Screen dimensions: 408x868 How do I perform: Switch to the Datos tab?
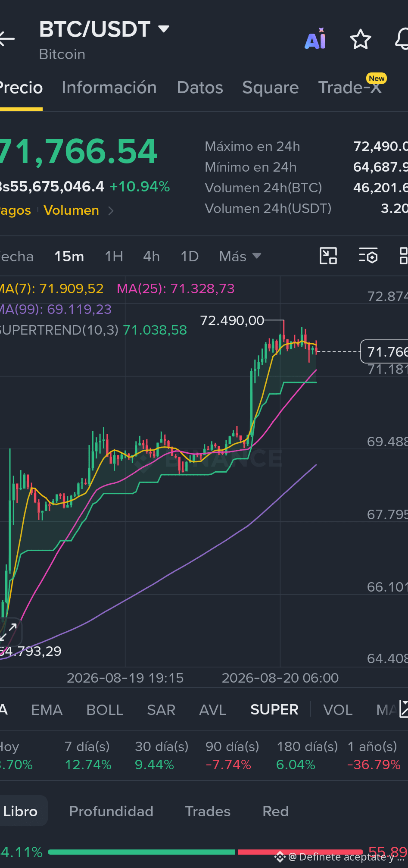point(200,88)
